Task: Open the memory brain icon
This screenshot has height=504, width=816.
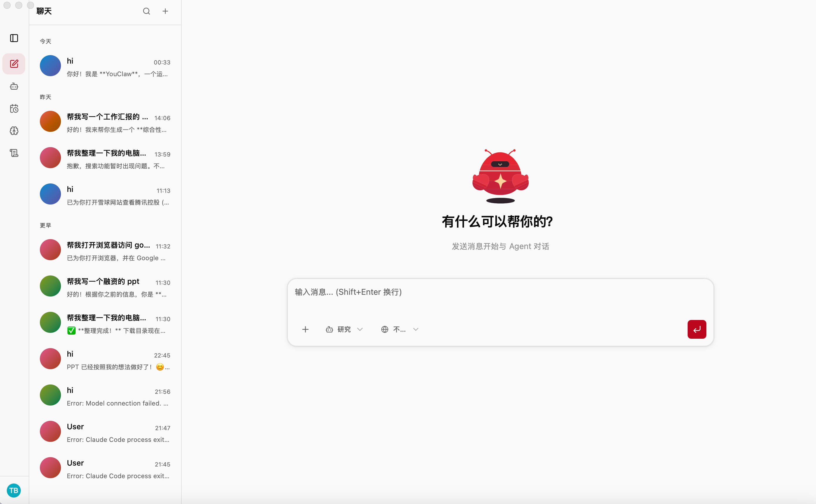Action: (14, 131)
